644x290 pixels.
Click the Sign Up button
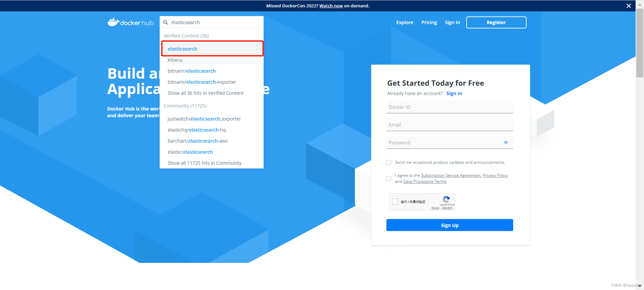click(x=449, y=225)
